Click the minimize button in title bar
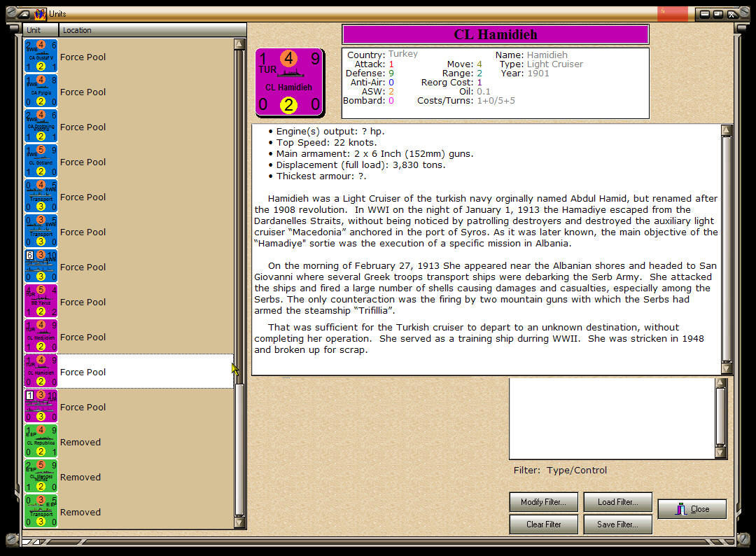The image size is (756, 556). click(x=704, y=14)
